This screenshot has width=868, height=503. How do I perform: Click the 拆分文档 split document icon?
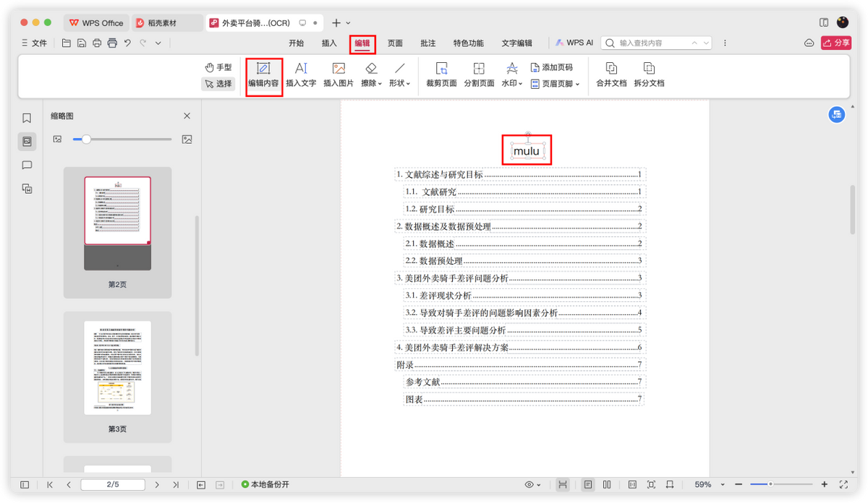pyautogui.click(x=649, y=76)
